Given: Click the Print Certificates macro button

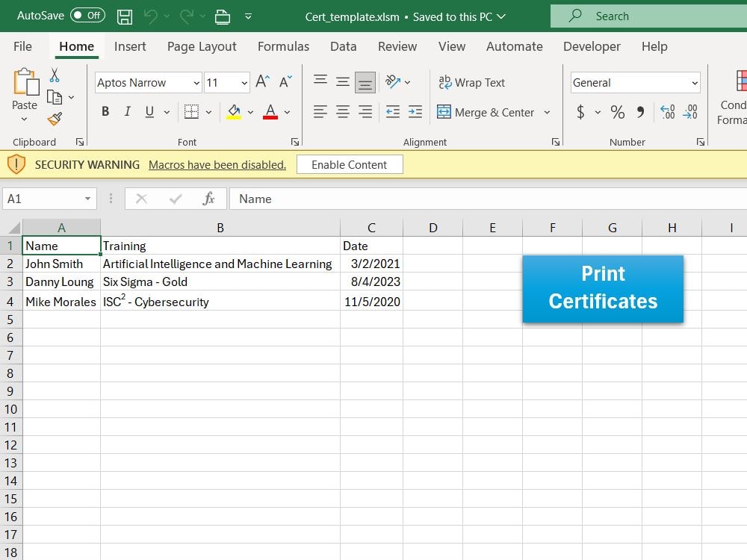Looking at the screenshot, I should coord(603,288).
